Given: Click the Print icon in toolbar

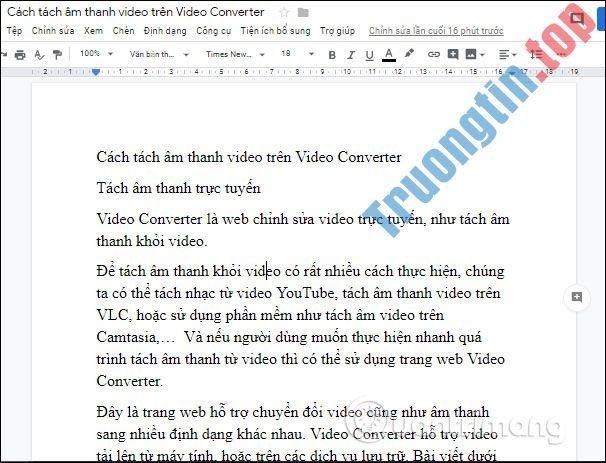Looking at the screenshot, I should 20,55.
